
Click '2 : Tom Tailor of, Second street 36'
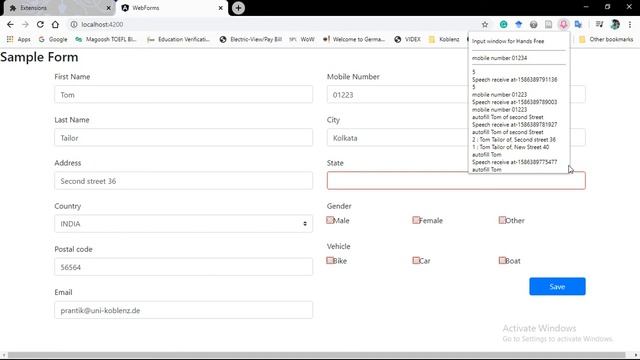514,140
